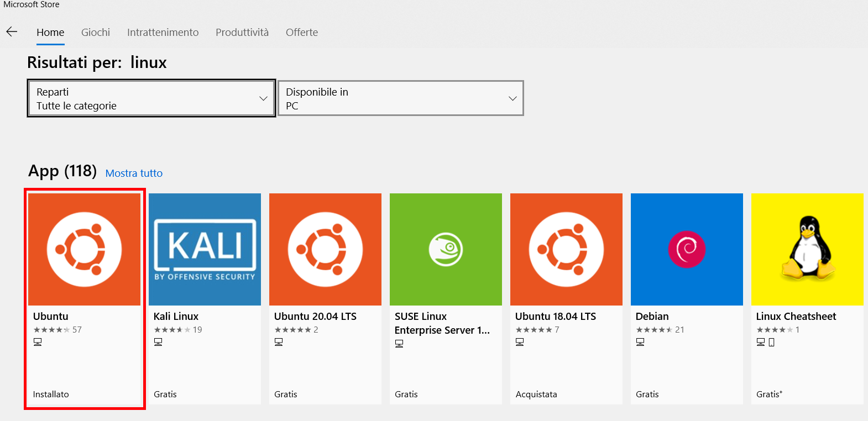Open the SUSE Linux Enterprise Server logo

click(x=446, y=249)
